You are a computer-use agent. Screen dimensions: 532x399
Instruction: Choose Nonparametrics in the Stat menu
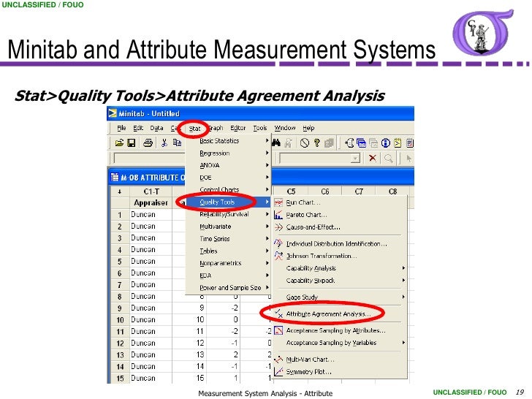coord(229,263)
